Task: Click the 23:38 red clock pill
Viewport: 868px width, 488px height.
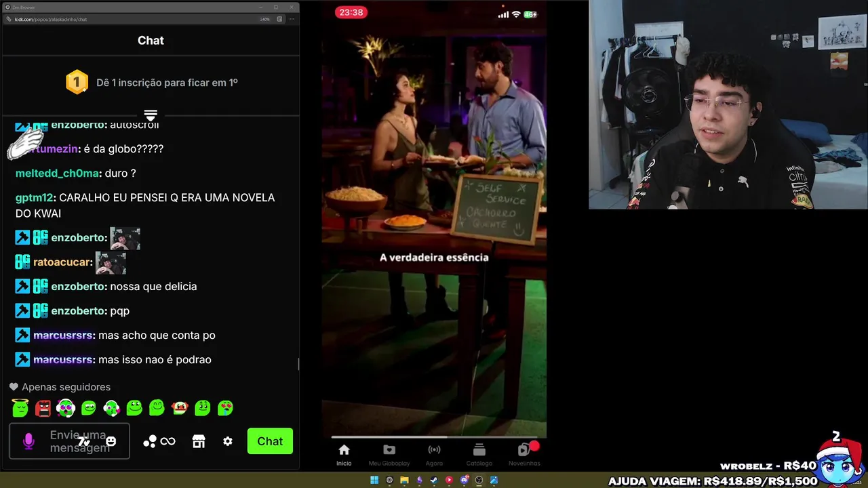Action: click(x=351, y=12)
